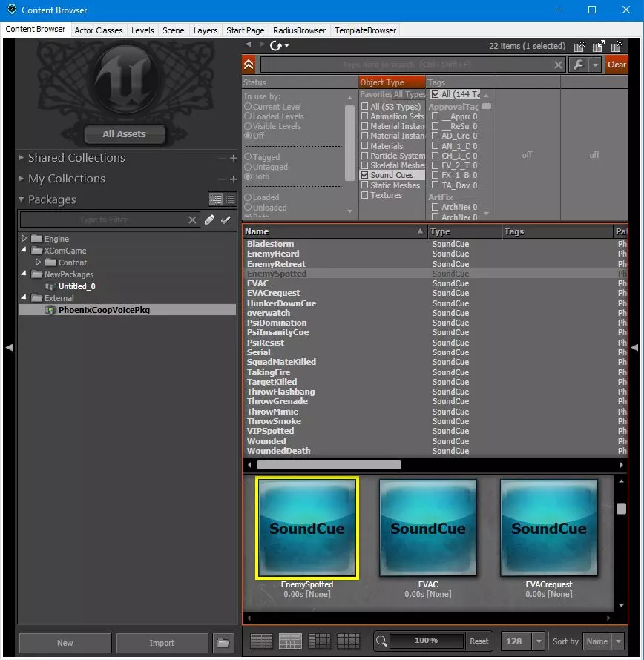Image resolution: width=644 pixels, height=660 pixels.
Task: Click the asset search input field
Action: click(407, 65)
